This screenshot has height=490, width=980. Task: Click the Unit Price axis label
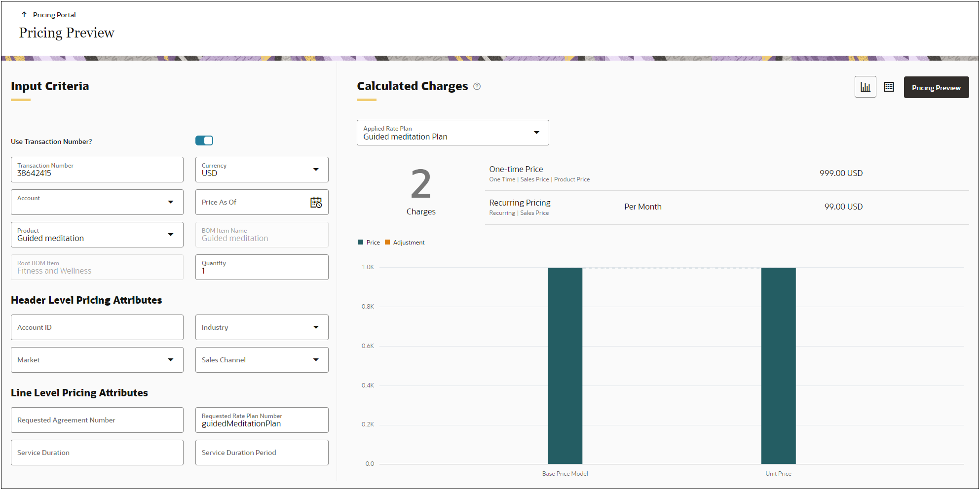[778, 473]
